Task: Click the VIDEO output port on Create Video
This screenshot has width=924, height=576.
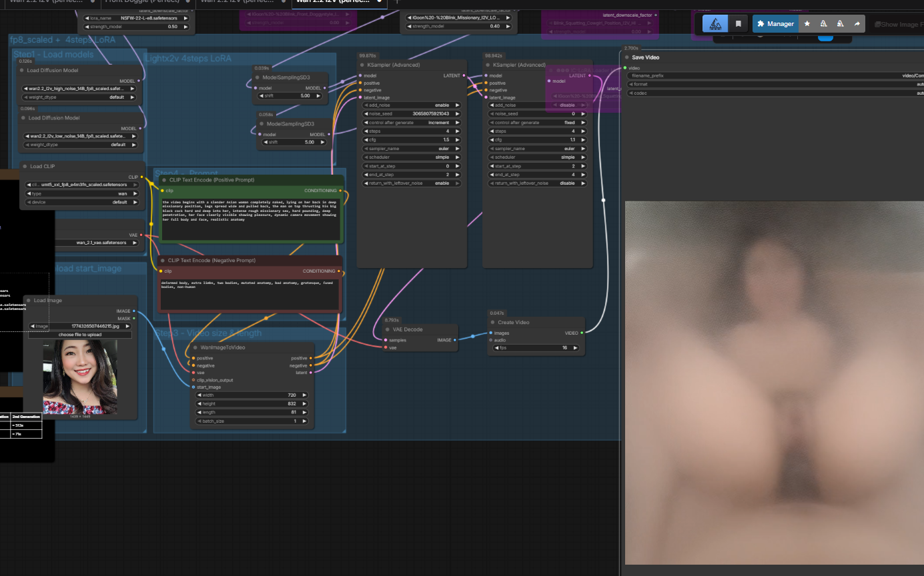Action: (x=582, y=333)
